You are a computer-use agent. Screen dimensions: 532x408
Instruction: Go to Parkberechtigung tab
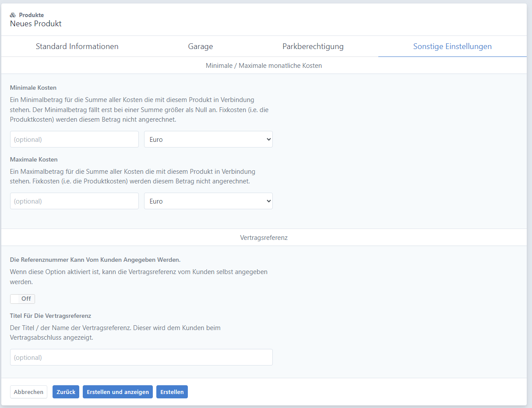click(x=313, y=46)
